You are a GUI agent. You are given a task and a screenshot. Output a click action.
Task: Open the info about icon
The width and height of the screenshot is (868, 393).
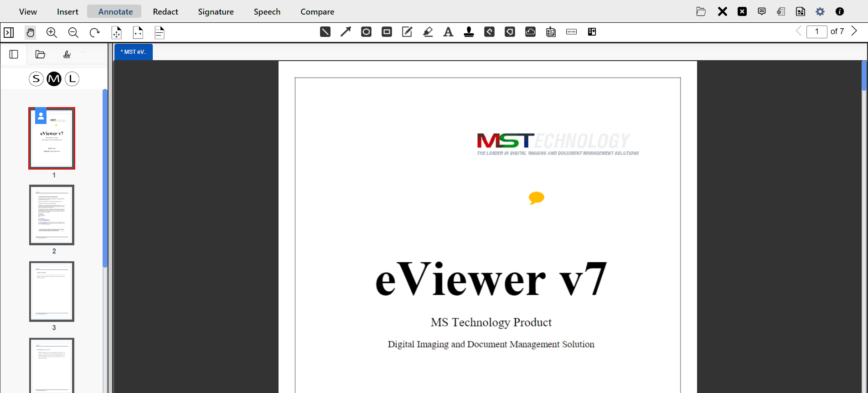(840, 11)
